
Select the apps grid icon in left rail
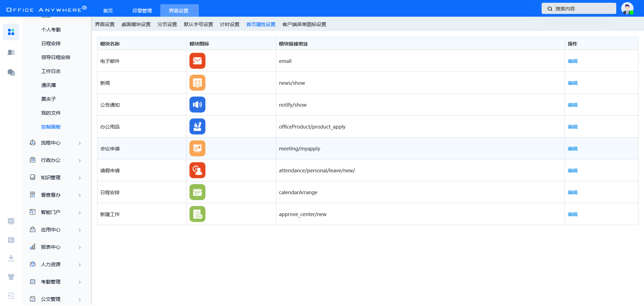point(11,32)
